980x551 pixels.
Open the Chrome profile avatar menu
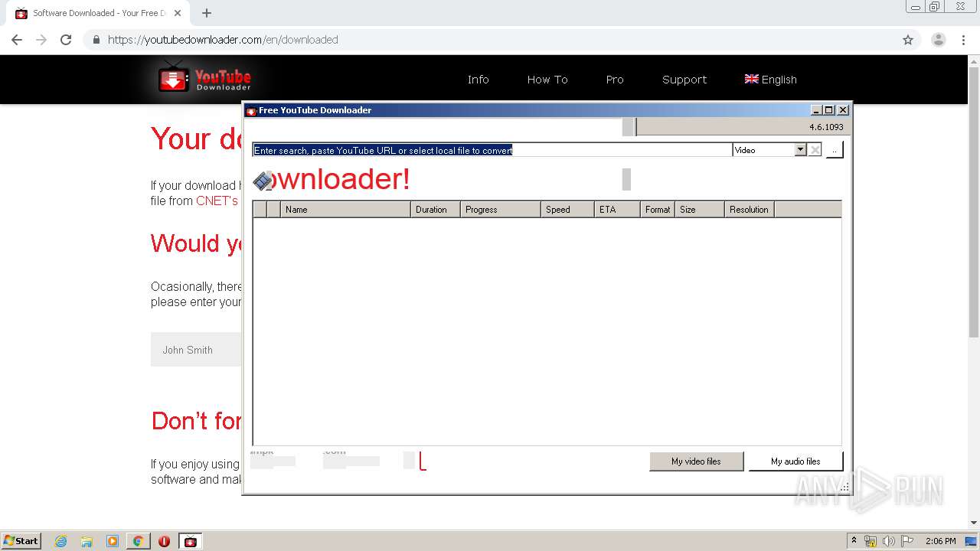click(x=939, y=40)
